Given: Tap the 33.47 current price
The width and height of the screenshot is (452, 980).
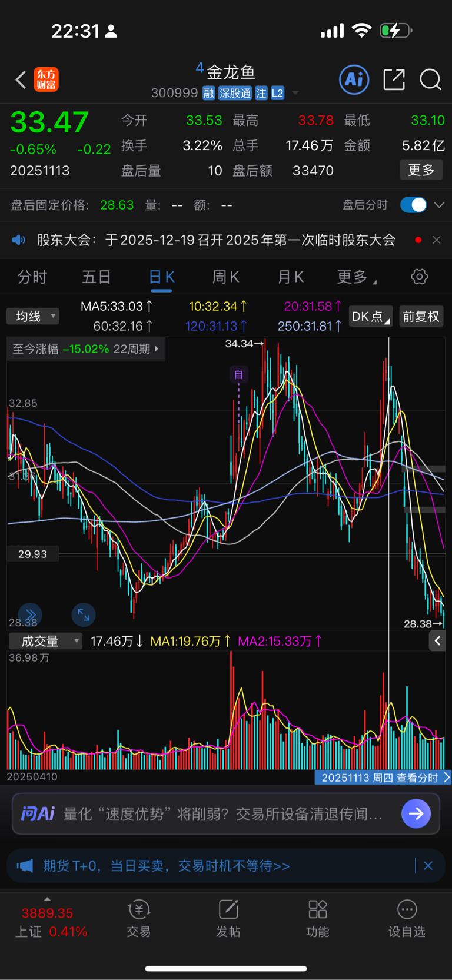Looking at the screenshot, I should 49,122.
